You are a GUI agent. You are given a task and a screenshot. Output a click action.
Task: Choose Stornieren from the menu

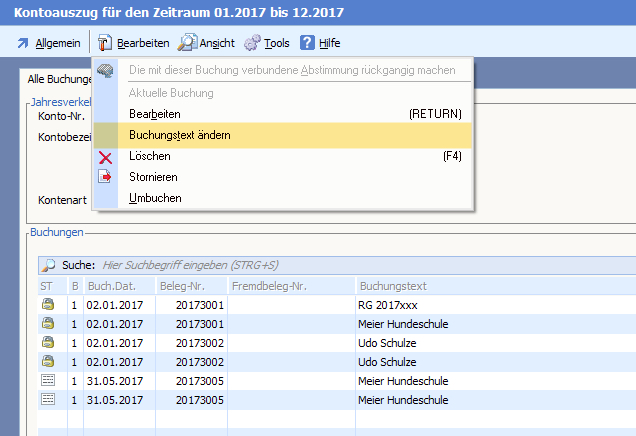pyautogui.click(x=153, y=177)
